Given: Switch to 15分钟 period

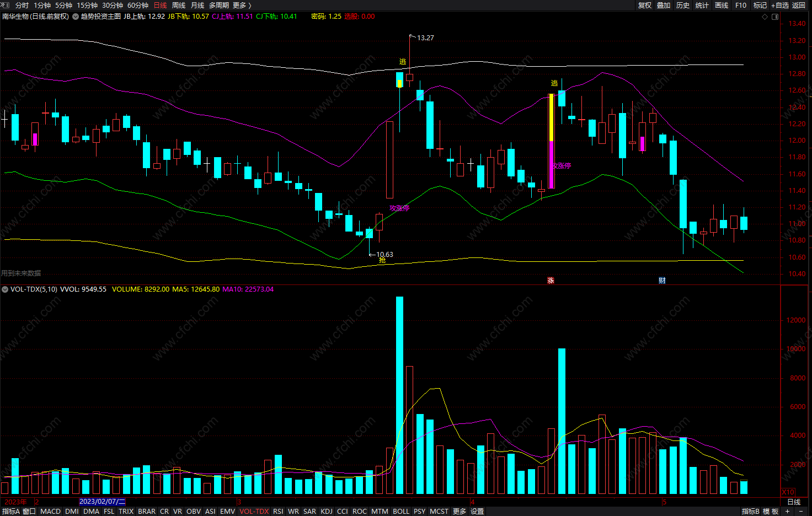Looking at the screenshot, I should click(87, 5).
